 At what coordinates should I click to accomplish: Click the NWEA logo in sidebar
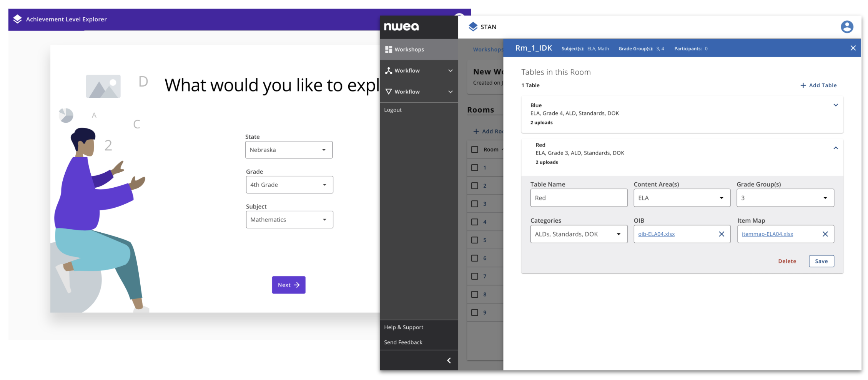pos(401,27)
